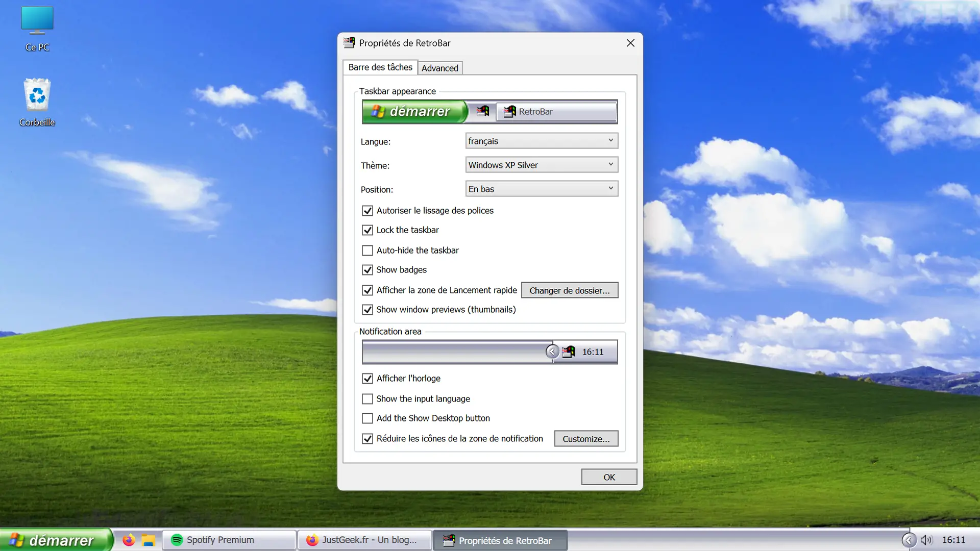The width and height of the screenshot is (980, 551).
Task: Click the Firefox icon on JustGeek.fr taskbar button
Action: [x=312, y=540]
